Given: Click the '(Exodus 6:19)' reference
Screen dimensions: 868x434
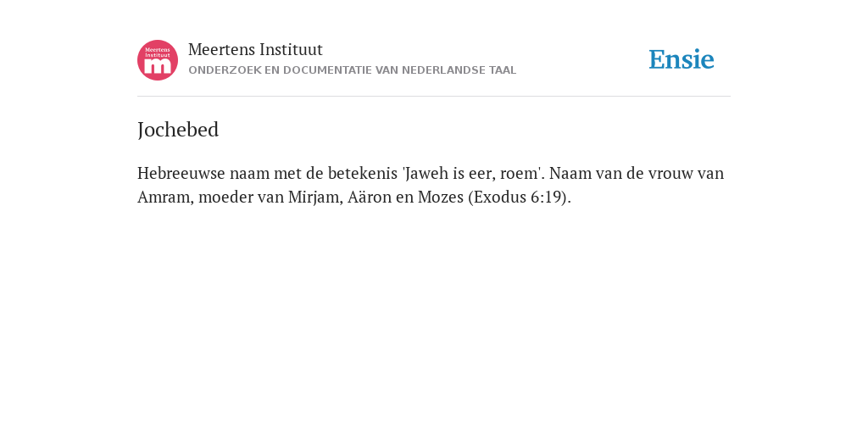Looking at the screenshot, I should coord(520,197).
